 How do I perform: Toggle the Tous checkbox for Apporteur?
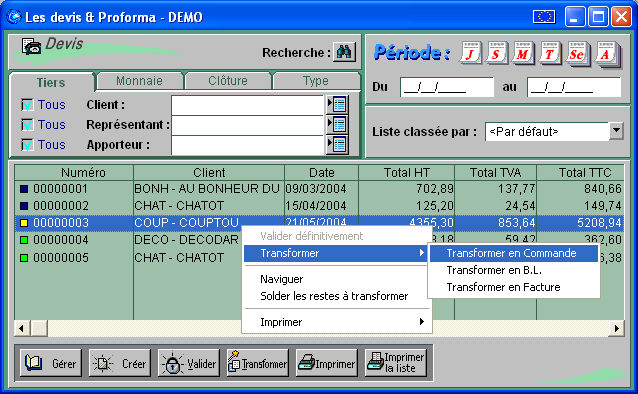27,144
